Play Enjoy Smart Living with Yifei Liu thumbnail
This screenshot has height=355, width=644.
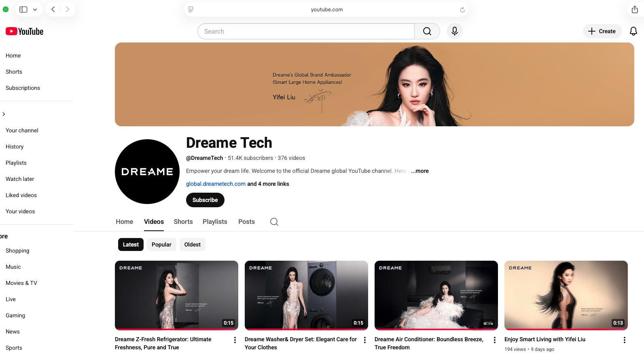coord(566,295)
